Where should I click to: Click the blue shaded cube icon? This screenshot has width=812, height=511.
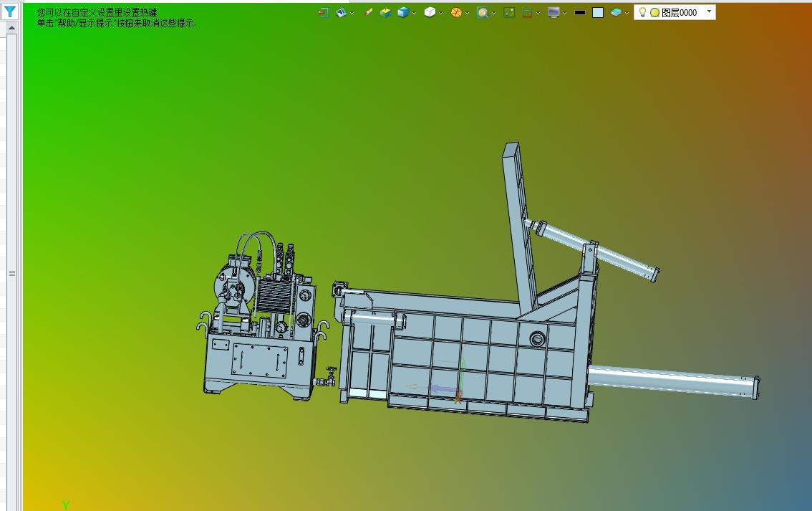tap(403, 12)
